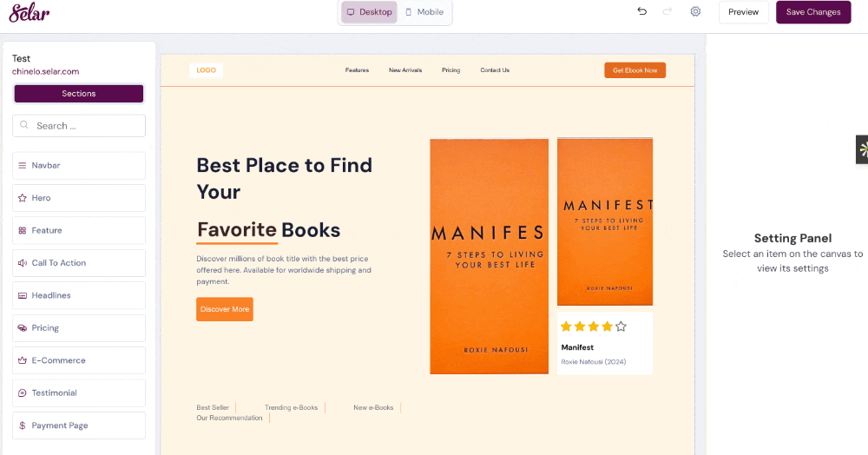Click the Save Changes button

(x=813, y=12)
